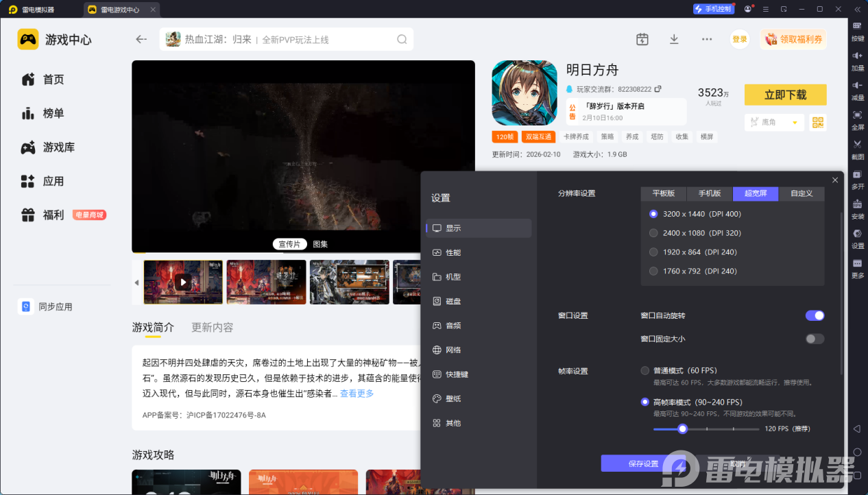
Task: Toggle window auto-rotate (窗口自动旋转) switch
Action: pyautogui.click(x=815, y=315)
